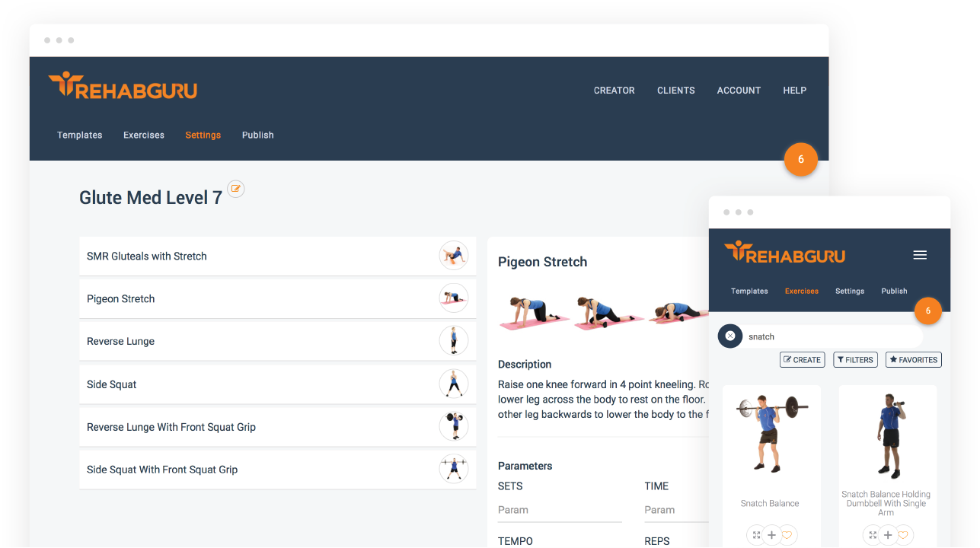Open the CREATE exercise dialog
The image size is (980, 548).
point(802,359)
